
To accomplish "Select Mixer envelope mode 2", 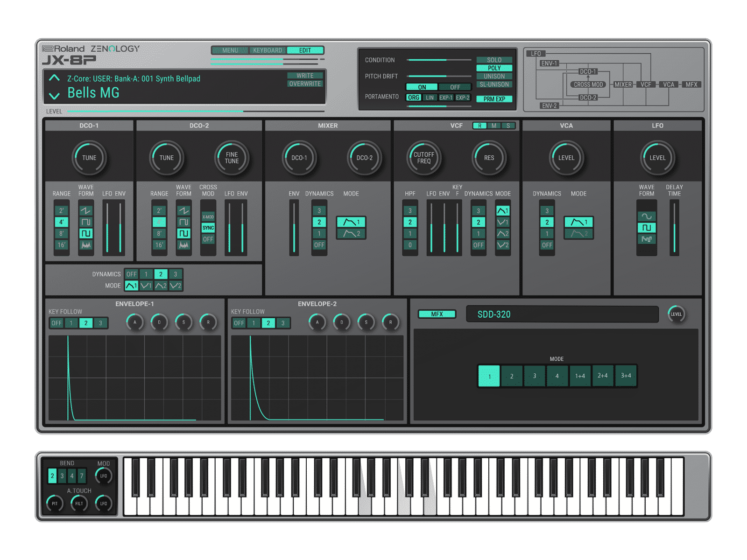I will [x=351, y=233].
